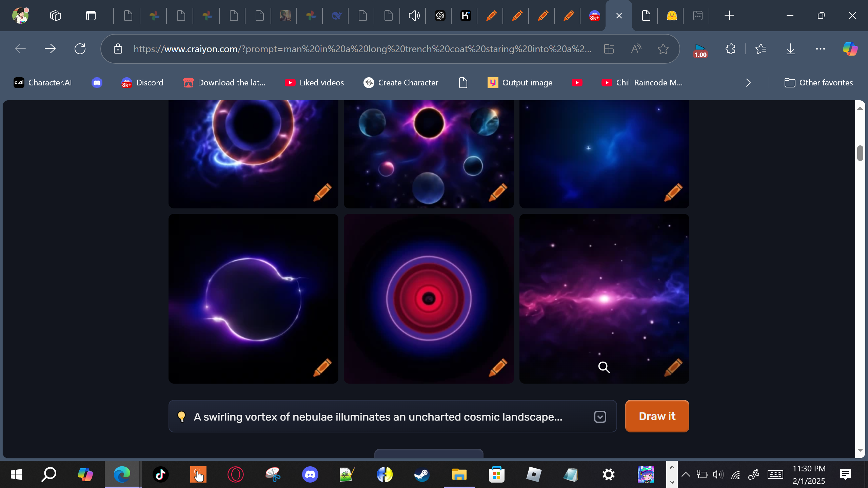Image resolution: width=868 pixels, height=488 pixels.
Task: Show hidden system tray icons
Action: tap(686, 474)
